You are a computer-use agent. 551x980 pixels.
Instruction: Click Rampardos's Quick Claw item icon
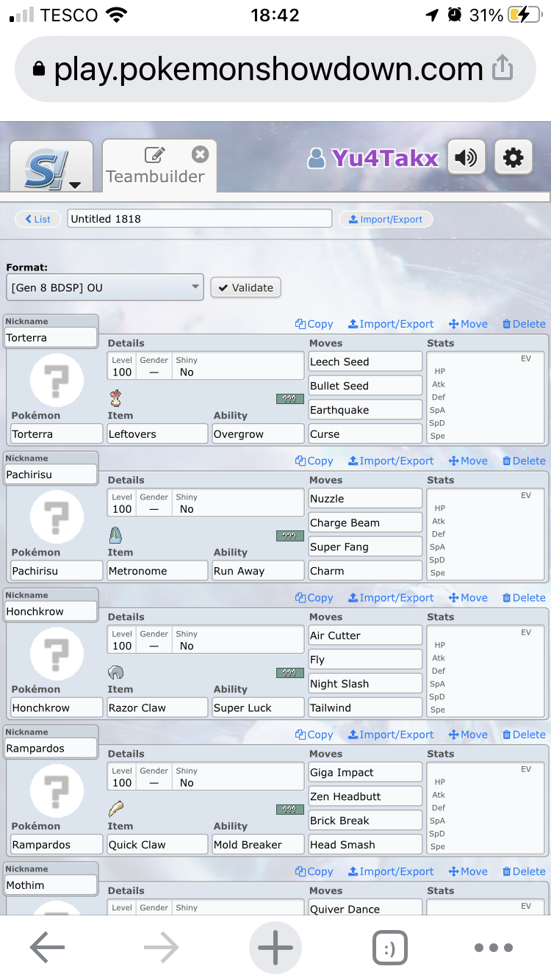116,810
